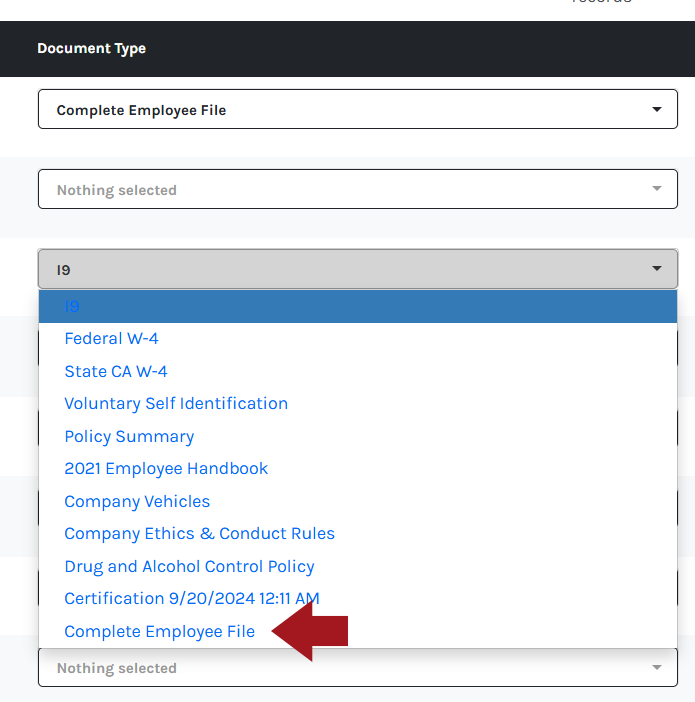Click the Document Type column header
Viewport: 695px width, 702px height.
[x=91, y=48]
